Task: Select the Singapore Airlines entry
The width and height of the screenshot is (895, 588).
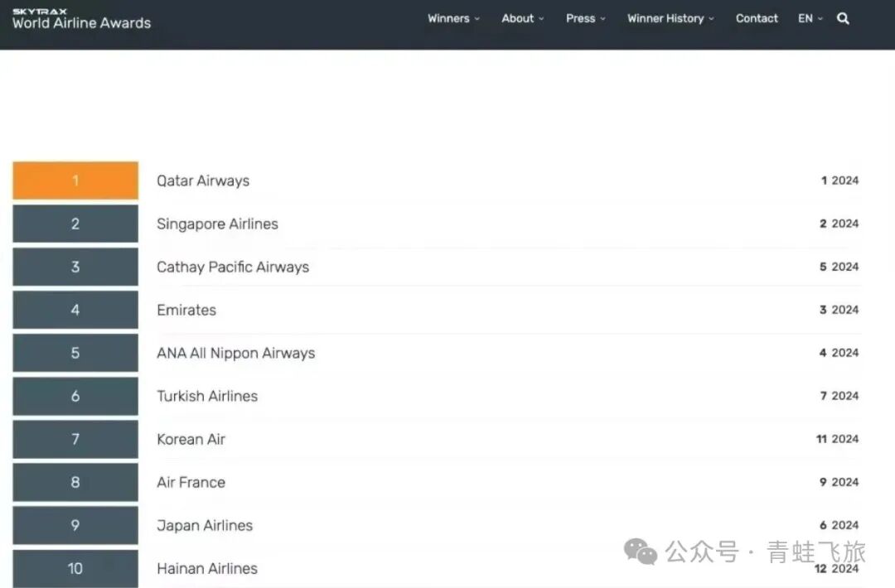Action: click(x=217, y=224)
